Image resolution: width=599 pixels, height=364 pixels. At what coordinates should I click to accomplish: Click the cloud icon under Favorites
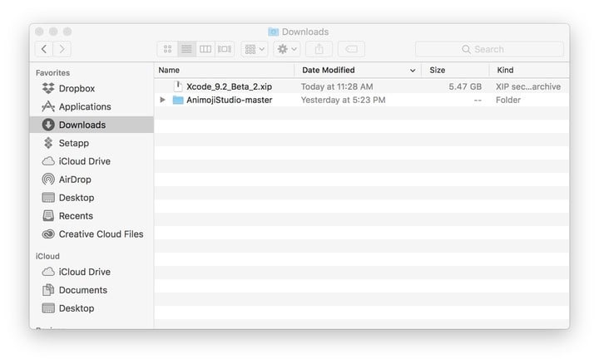[x=48, y=161]
